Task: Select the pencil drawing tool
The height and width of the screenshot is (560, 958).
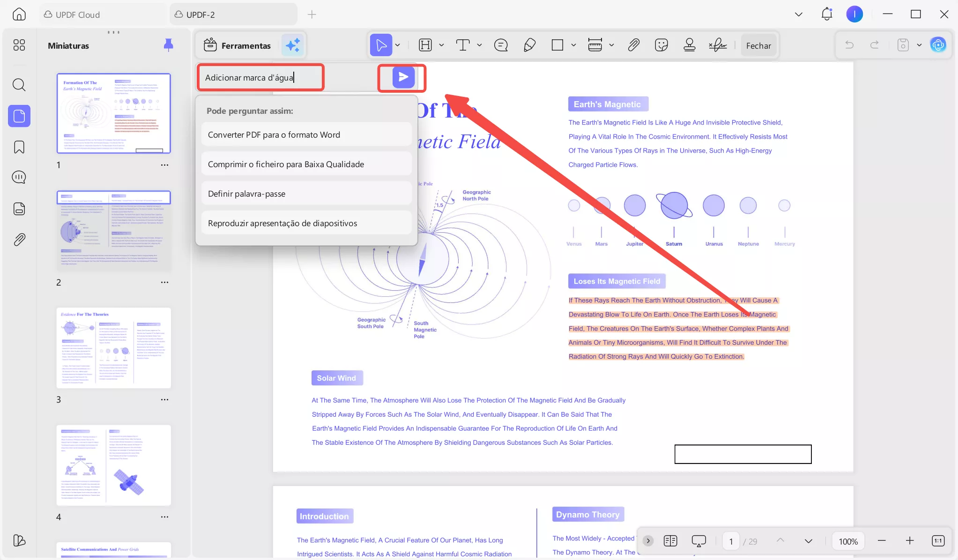Action: coord(529,45)
